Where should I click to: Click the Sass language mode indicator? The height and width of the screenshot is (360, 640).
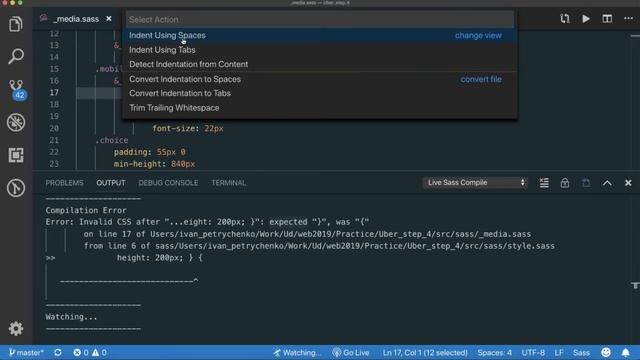tap(581, 352)
